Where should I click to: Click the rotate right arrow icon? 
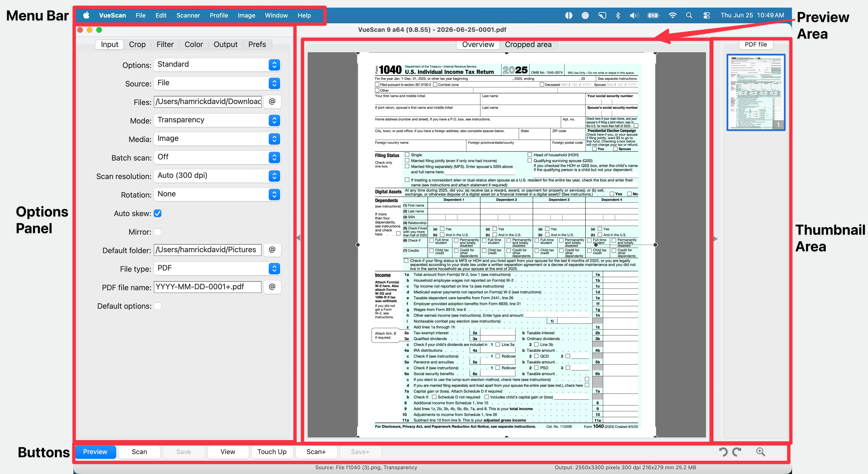[737, 452]
